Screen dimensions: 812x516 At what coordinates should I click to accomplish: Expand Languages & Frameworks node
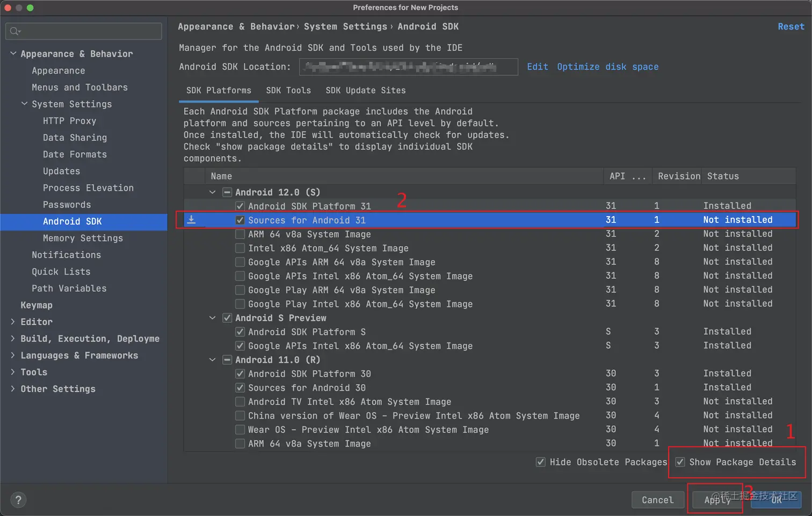click(x=13, y=355)
